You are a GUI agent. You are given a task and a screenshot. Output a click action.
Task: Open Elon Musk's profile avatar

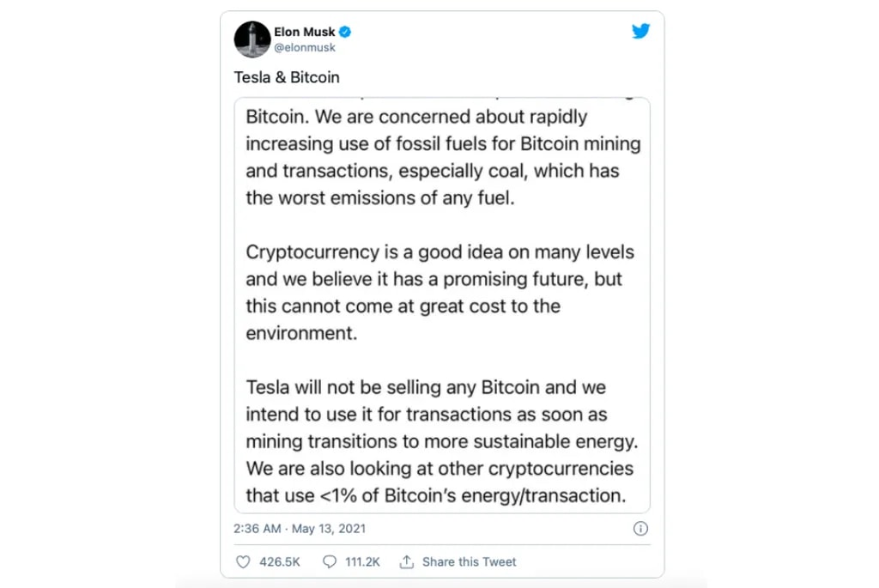point(252,39)
